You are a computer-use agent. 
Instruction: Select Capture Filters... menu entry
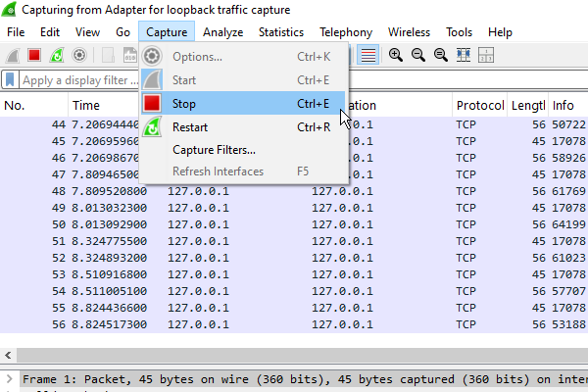[x=243, y=150]
